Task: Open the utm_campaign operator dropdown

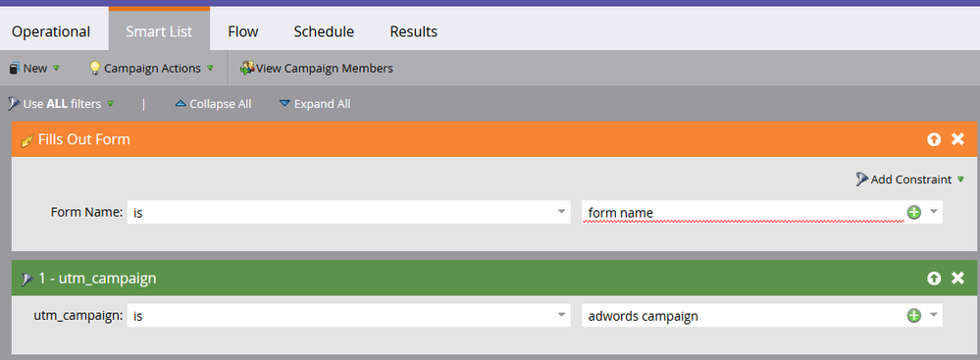Action: [x=349, y=316]
